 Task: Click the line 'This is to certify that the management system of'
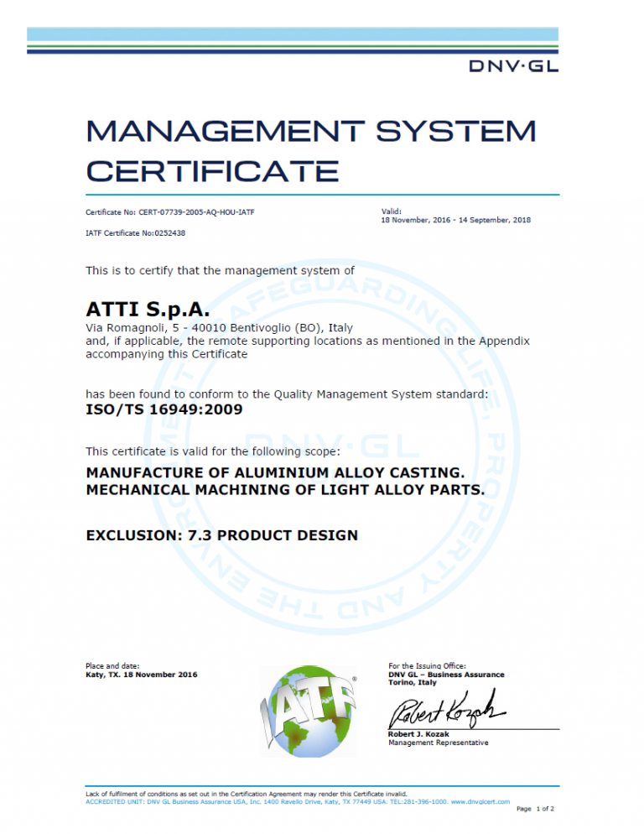pyautogui.click(x=221, y=271)
